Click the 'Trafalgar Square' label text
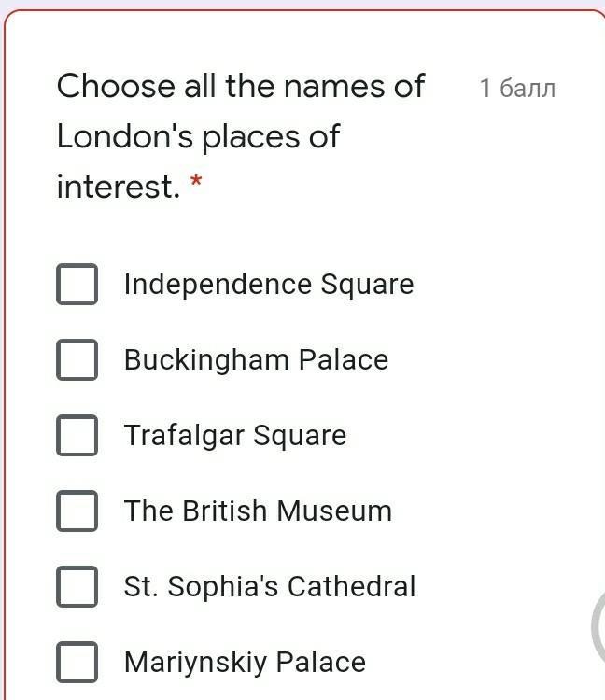The image size is (605, 700). point(234,436)
